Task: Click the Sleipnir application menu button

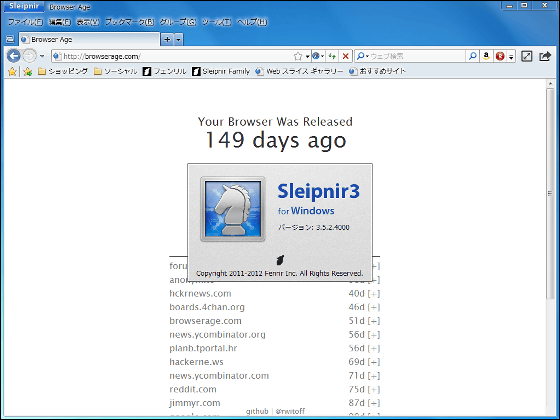Action: (x=24, y=6)
